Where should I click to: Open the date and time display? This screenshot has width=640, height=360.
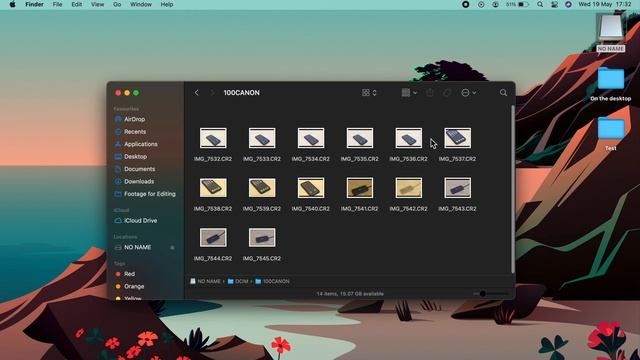605,4
